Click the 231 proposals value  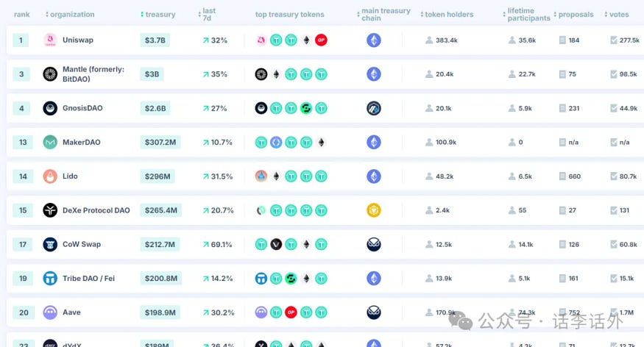(574, 108)
